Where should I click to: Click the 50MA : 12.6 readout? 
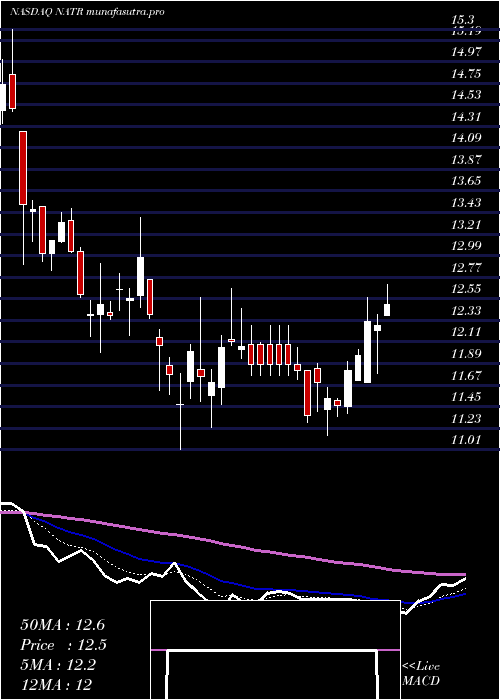click(x=62, y=625)
